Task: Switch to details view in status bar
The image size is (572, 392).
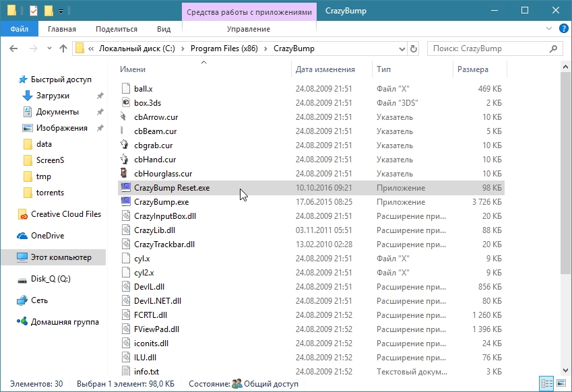Action: 546,384
